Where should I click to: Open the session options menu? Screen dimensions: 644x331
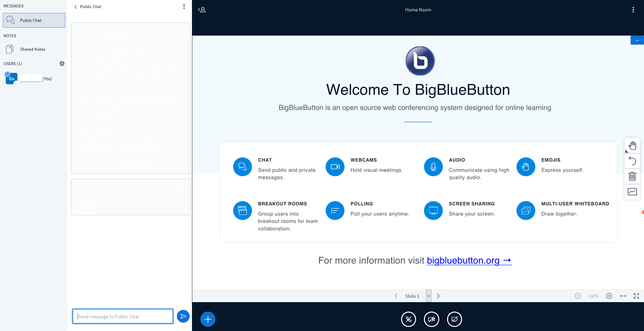pyautogui.click(x=633, y=10)
